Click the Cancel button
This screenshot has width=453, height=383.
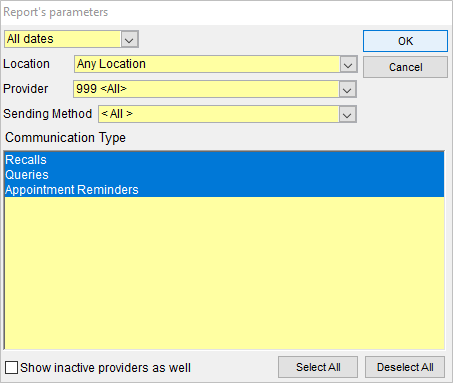pos(405,67)
